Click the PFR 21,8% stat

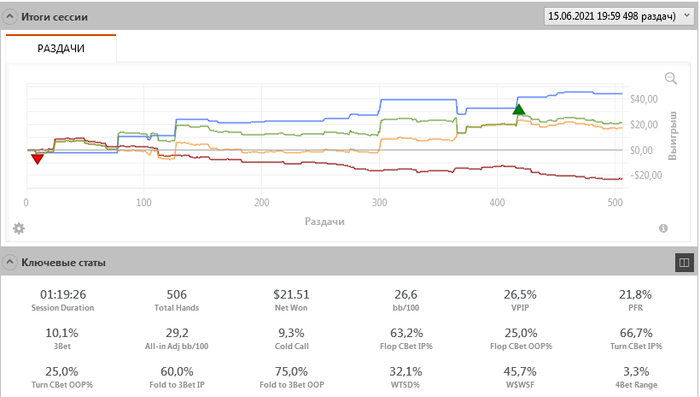coord(635,300)
